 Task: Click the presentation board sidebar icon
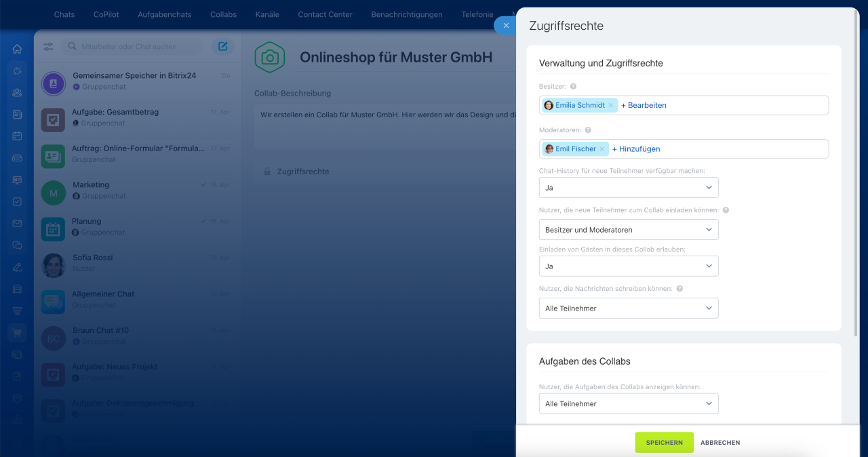pos(17,180)
